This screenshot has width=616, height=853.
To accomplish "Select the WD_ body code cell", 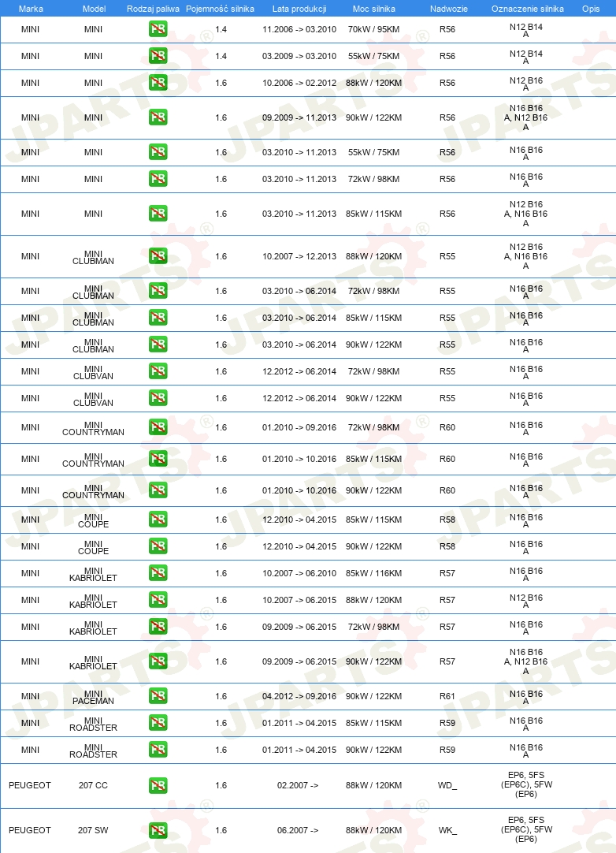I will [447, 785].
